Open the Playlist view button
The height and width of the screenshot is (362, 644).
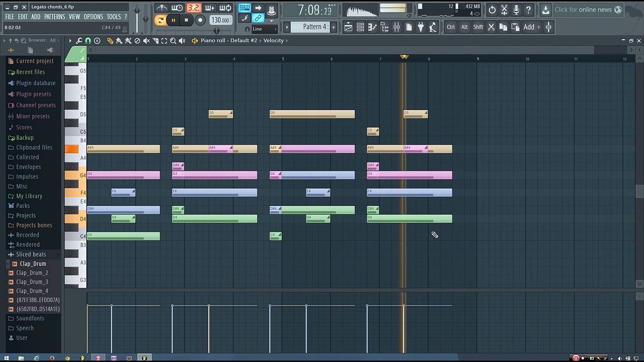click(348, 27)
